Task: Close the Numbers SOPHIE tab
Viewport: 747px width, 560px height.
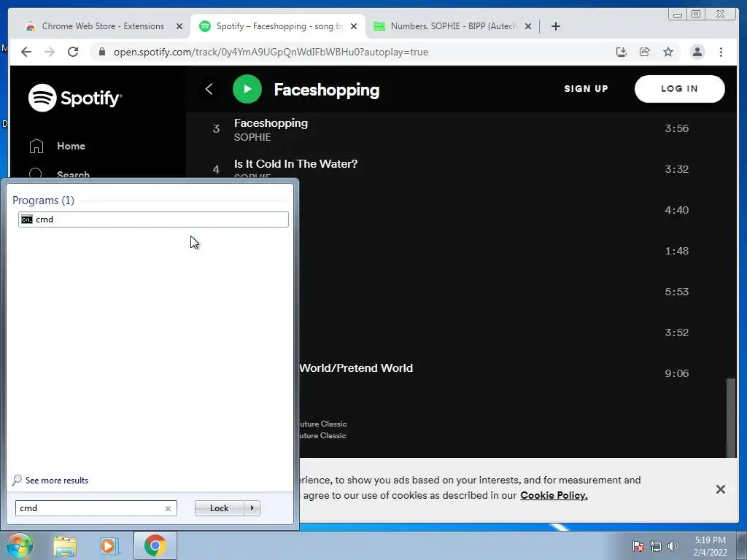Action: click(528, 27)
